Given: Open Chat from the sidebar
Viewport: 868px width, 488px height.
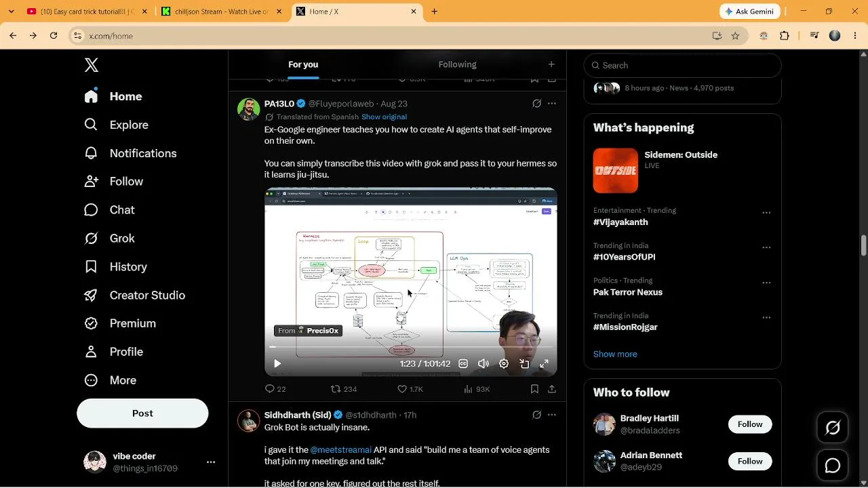Looking at the screenshot, I should [109, 210].
